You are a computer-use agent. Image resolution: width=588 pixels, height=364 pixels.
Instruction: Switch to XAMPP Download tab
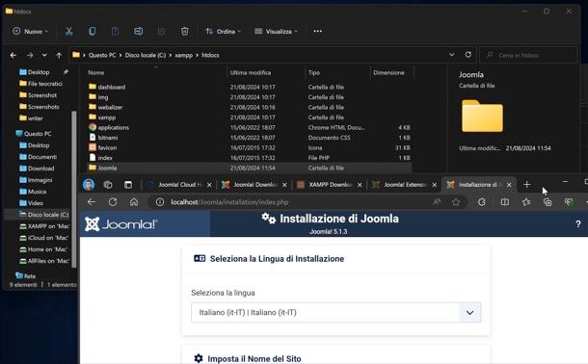pos(330,185)
